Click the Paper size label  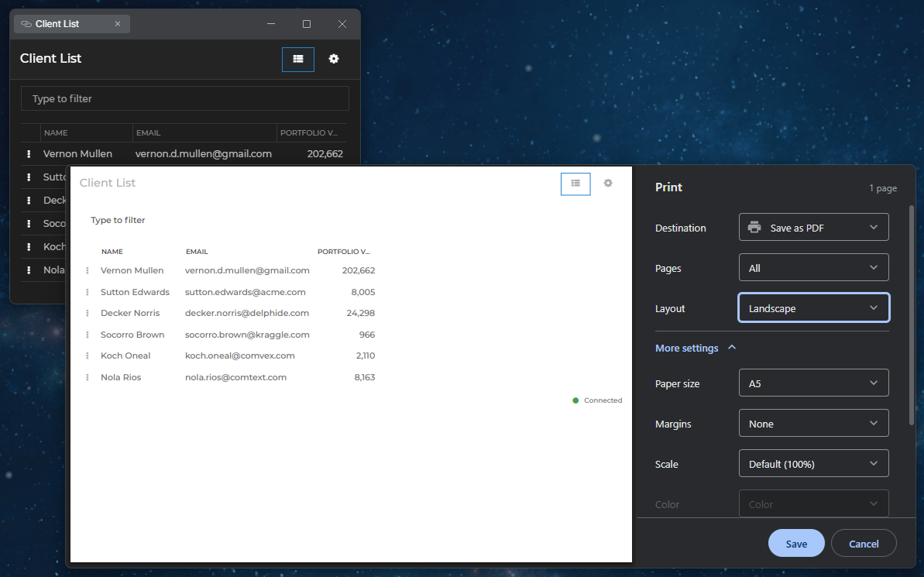pyautogui.click(x=678, y=383)
